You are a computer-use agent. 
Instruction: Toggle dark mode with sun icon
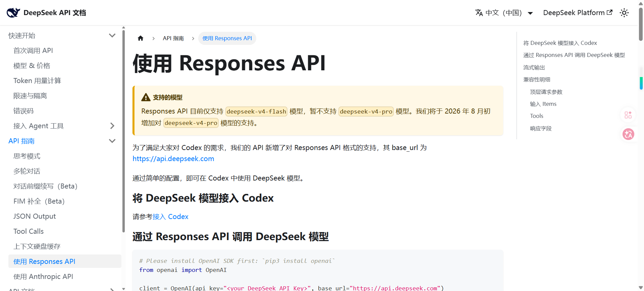624,13
